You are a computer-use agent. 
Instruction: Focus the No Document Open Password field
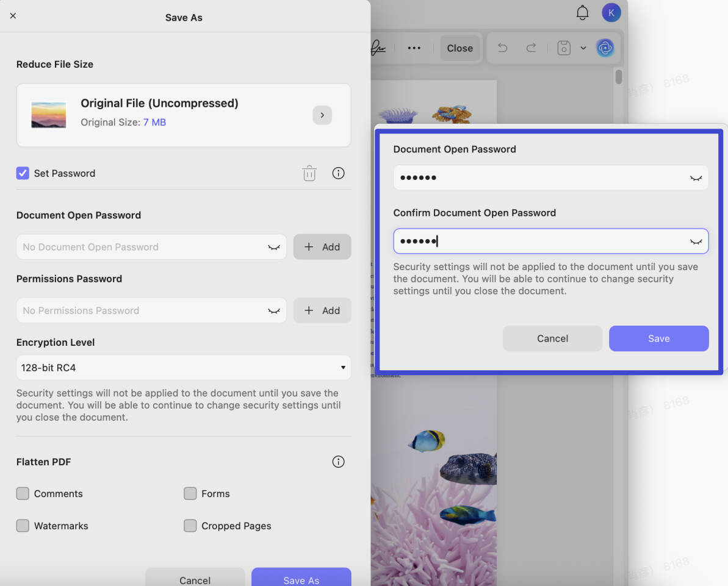(x=151, y=247)
